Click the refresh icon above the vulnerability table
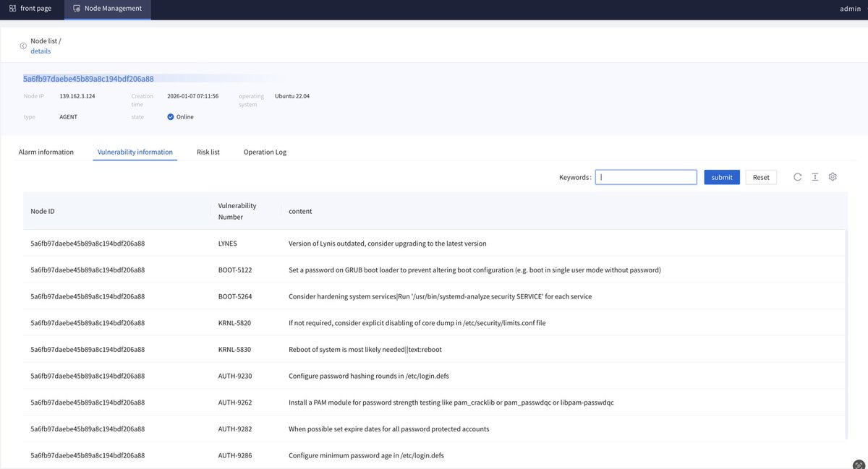 click(796, 176)
